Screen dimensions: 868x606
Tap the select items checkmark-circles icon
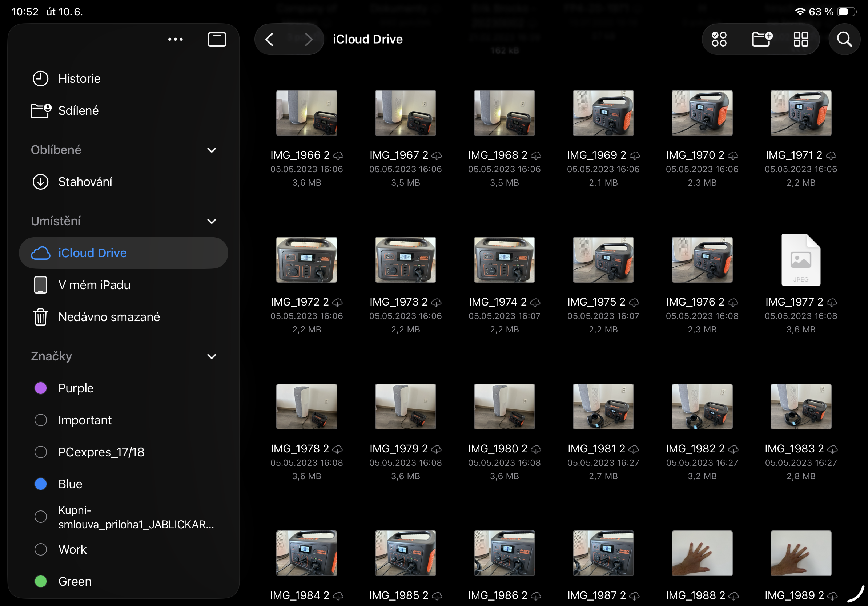tap(718, 39)
